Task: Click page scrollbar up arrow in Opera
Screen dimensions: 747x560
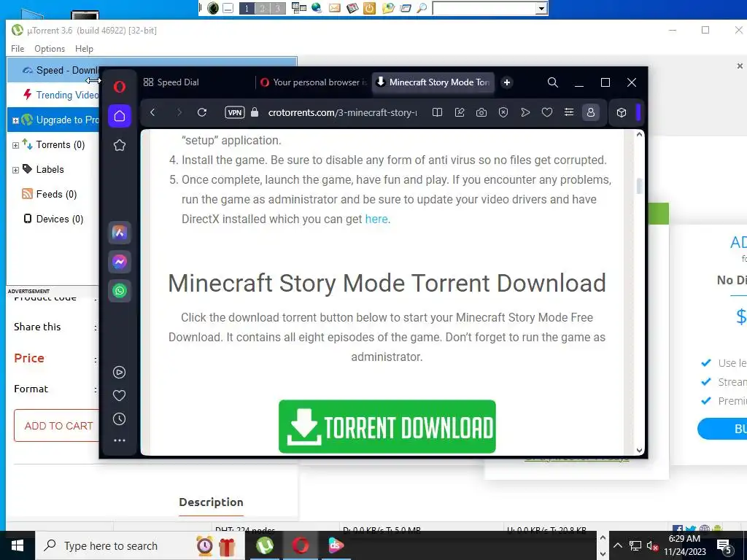Action: point(639,135)
